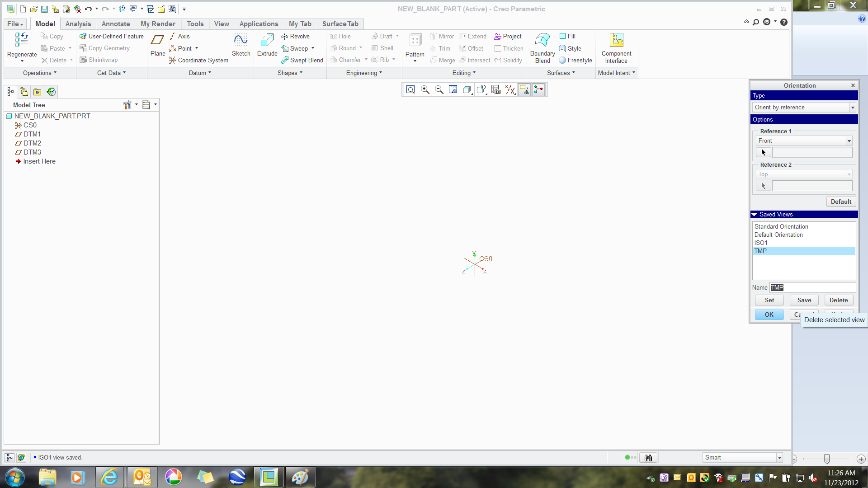
Task: Launch the Extrude tool
Action: 267,45
